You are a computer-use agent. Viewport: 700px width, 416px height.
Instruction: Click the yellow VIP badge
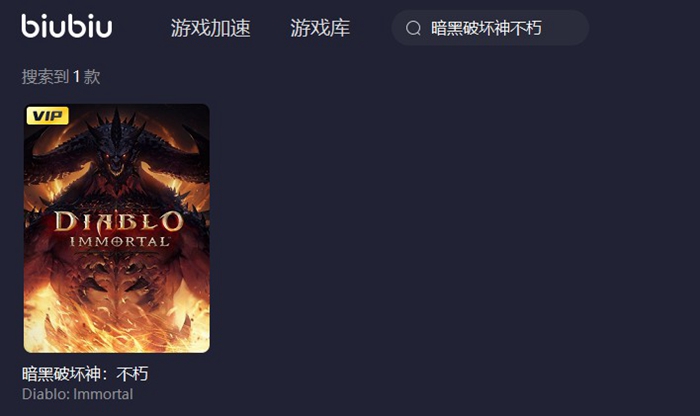(48, 116)
